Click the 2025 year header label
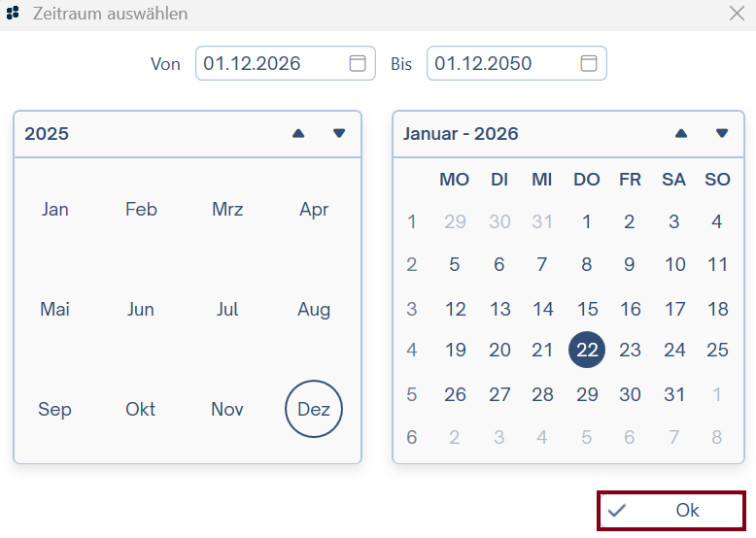 [x=47, y=133]
